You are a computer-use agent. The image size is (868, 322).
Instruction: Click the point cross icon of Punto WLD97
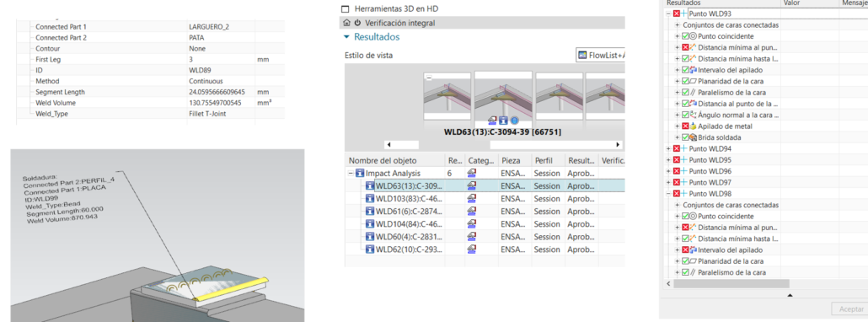pos(684,182)
